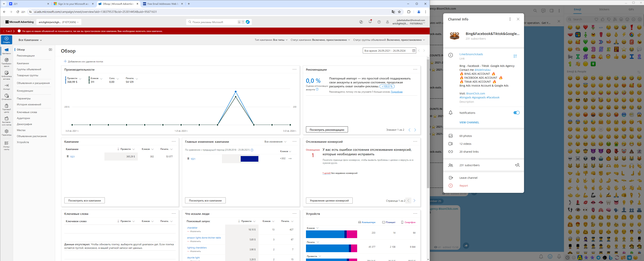Open the Все изменения dropdown
The width and height of the screenshot is (644, 261).
click(275, 142)
